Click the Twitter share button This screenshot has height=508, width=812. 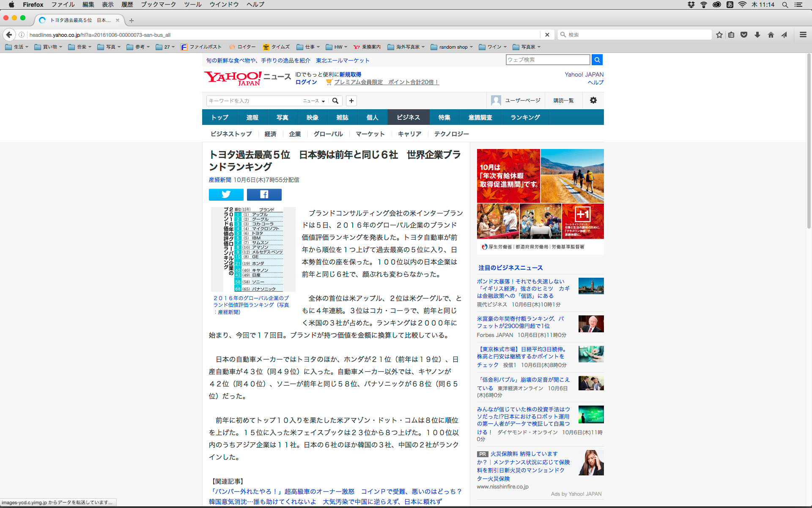pyautogui.click(x=226, y=194)
